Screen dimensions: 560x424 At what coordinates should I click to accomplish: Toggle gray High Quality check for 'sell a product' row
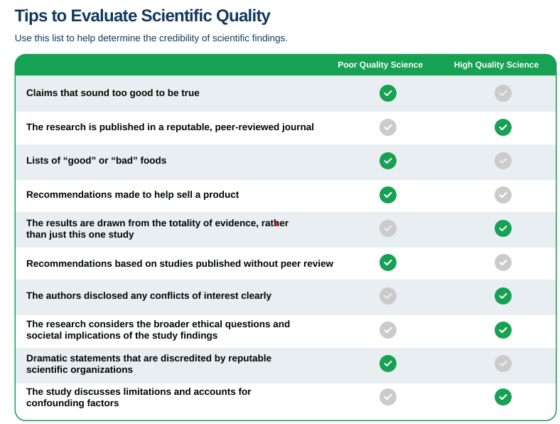(503, 195)
